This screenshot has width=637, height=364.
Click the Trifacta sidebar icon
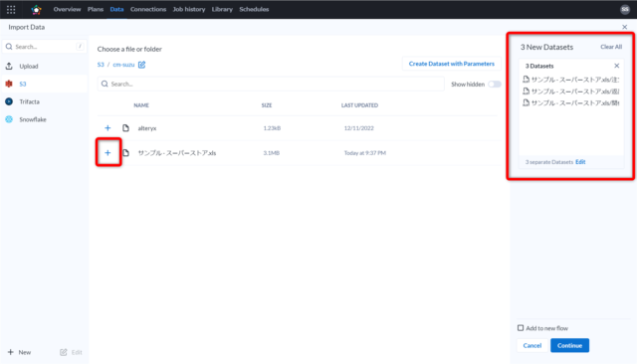click(9, 101)
